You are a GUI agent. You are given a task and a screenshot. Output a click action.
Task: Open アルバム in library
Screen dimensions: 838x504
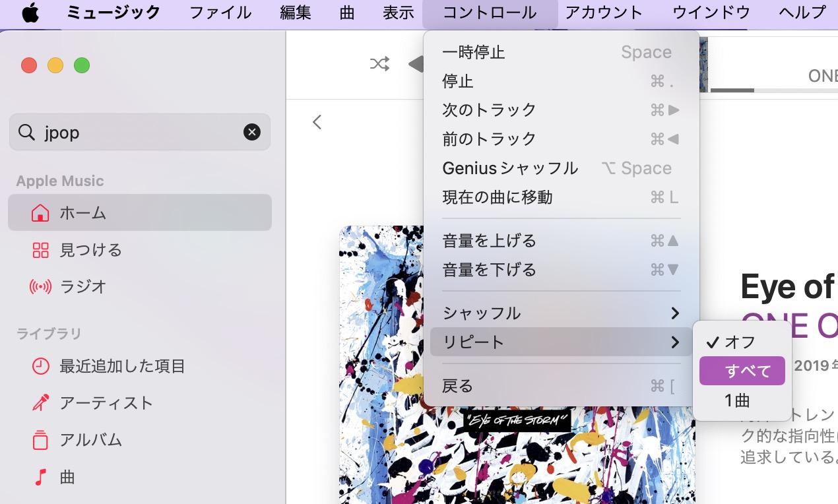coord(140,440)
